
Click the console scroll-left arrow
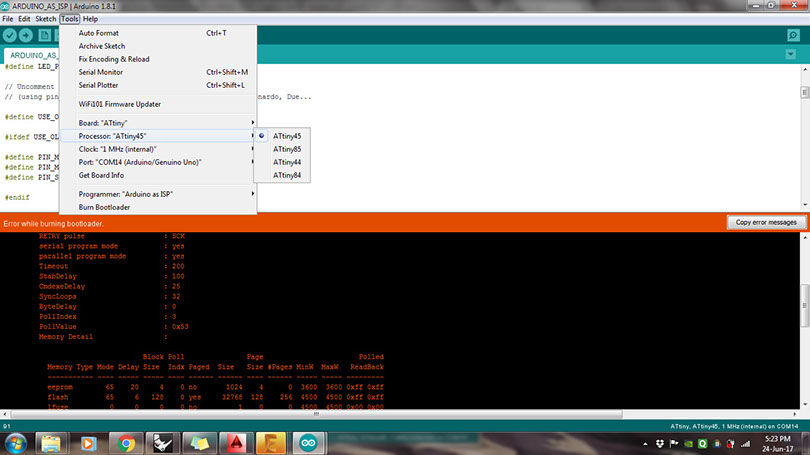[x=5, y=414]
